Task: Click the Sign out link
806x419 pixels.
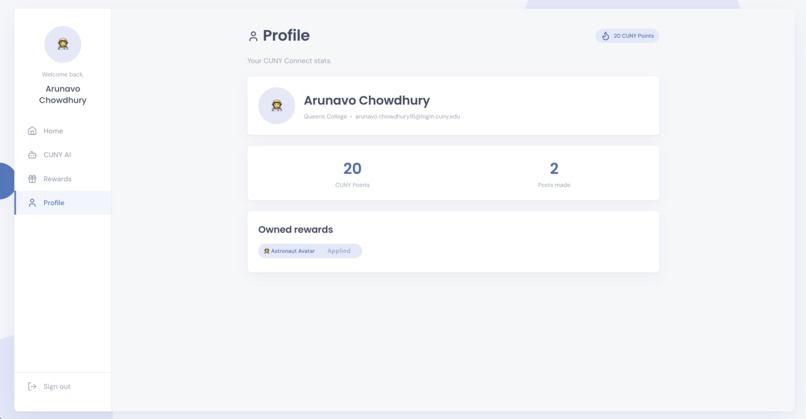Action: click(x=57, y=386)
